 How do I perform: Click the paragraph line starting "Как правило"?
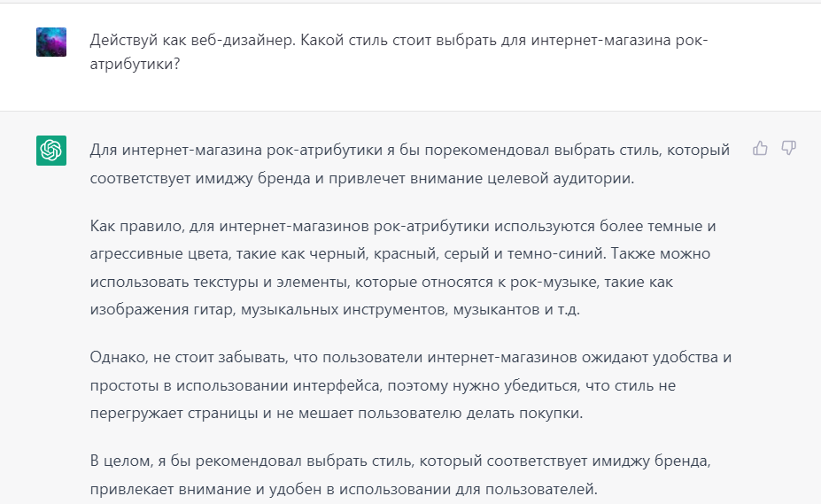click(x=403, y=227)
